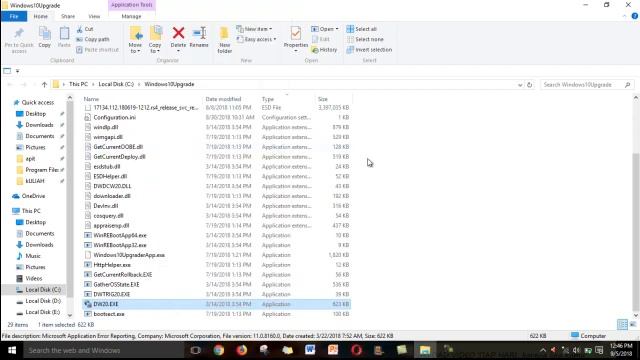The height and width of the screenshot is (360, 640).
Task: Open PowerPoint from taskbar
Action: [x=333, y=350]
